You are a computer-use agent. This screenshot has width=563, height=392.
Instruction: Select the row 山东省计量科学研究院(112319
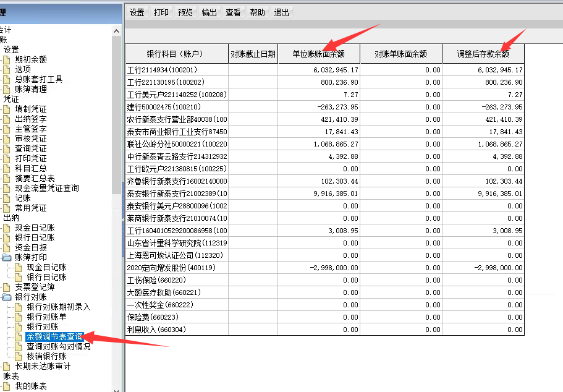tap(325, 243)
